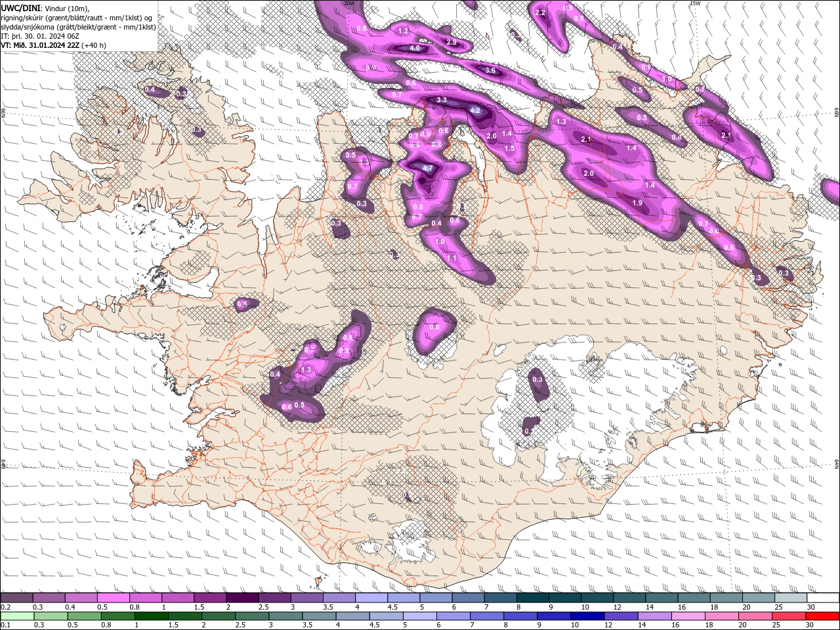
Task: Pick the bright red 30 swatch in the lower legend
Action: pos(823,616)
